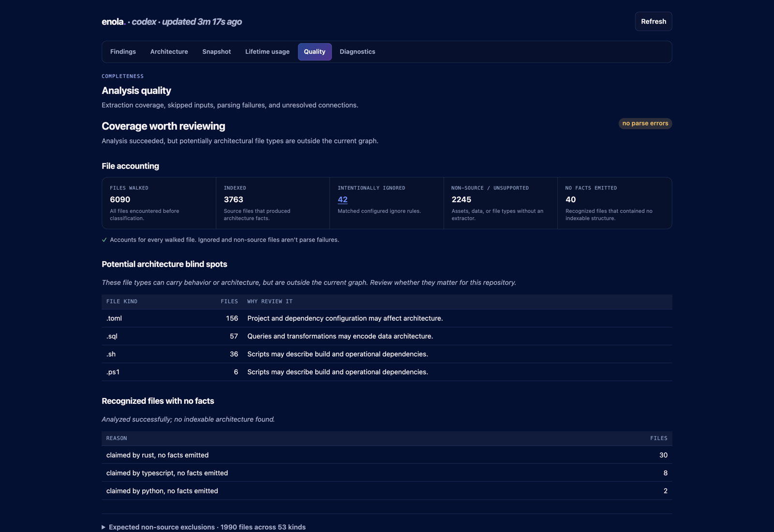
Task: Click the Non-source / unsupported value 2245
Action: (x=461, y=199)
